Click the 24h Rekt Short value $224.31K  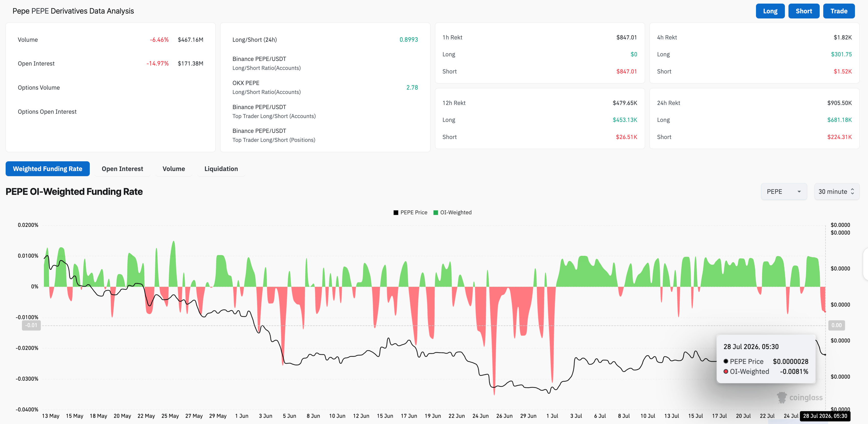(x=839, y=137)
